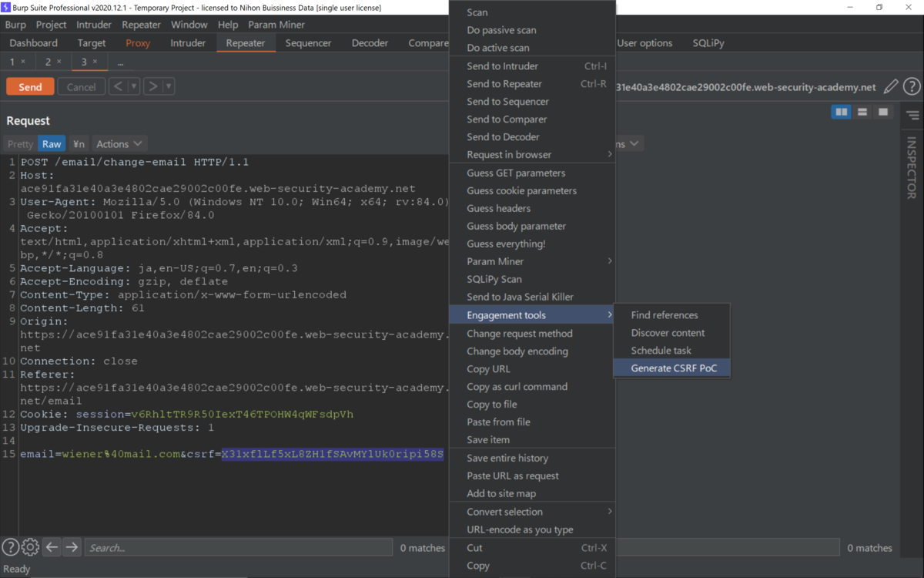Select the stacked horizontal layout icon

[x=862, y=113]
